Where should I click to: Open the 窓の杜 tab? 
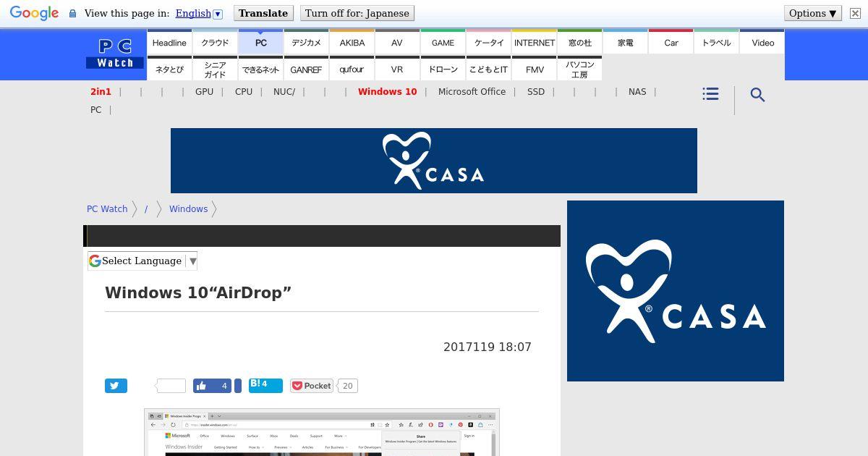(579, 43)
